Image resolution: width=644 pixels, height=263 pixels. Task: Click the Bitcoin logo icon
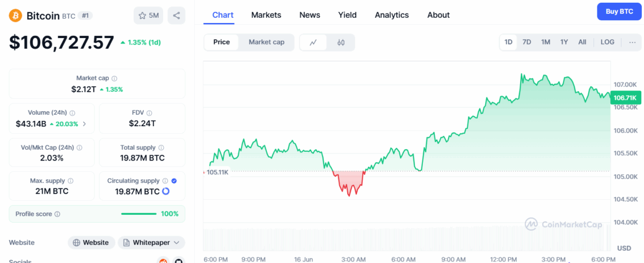point(15,16)
